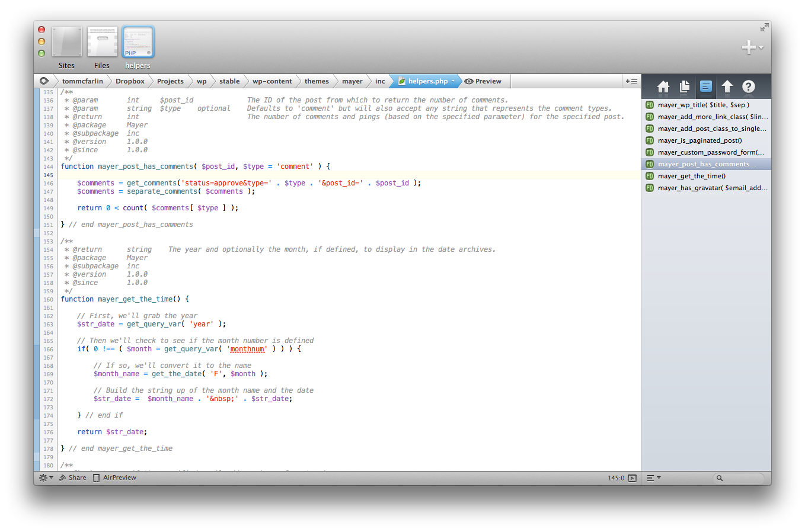
Task: Open the Sites view in the toolbar
Action: click(66, 41)
